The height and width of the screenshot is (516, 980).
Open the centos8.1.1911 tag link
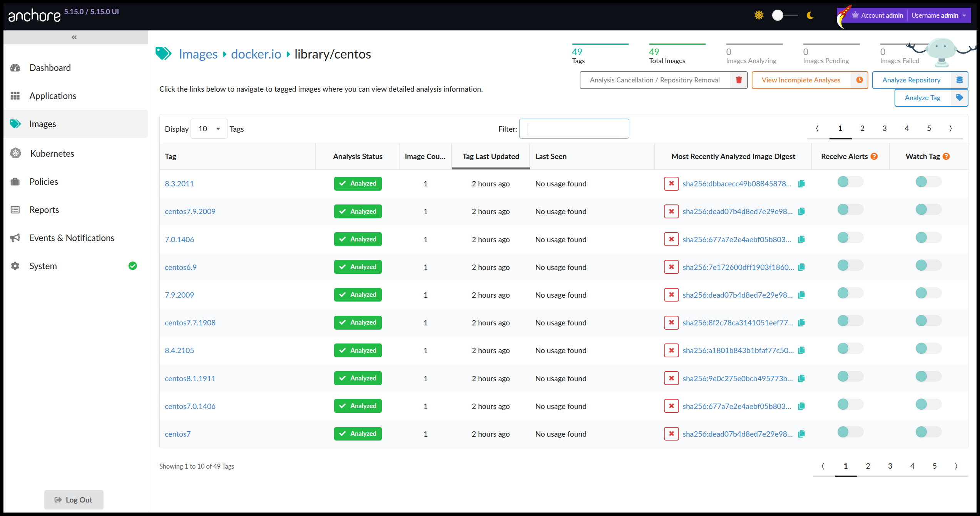tap(190, 379)
